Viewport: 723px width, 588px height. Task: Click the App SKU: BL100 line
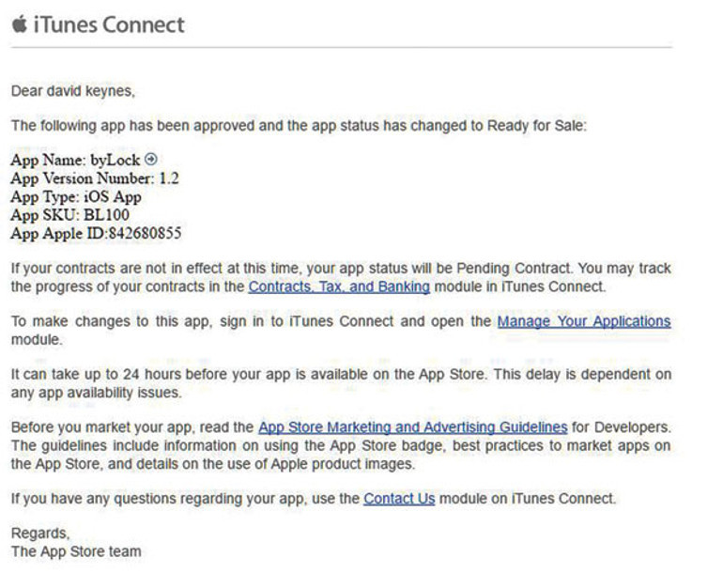[72, 215]
